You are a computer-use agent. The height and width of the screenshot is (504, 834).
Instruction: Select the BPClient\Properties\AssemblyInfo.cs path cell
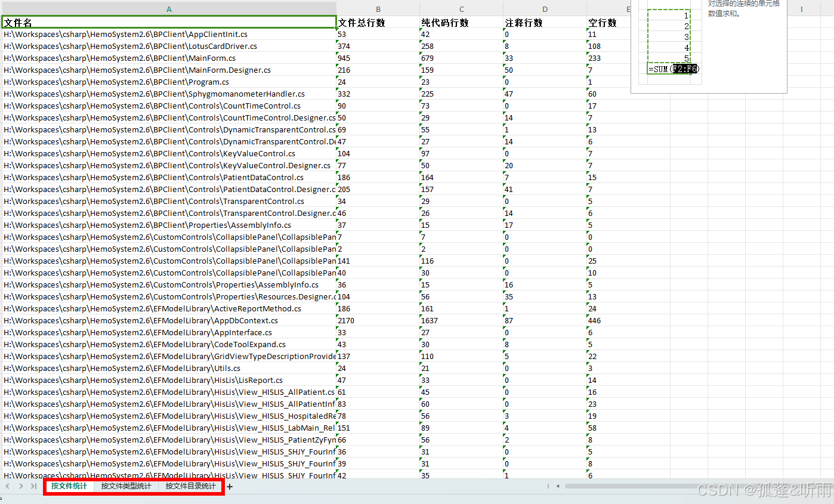tap(169, 225)
